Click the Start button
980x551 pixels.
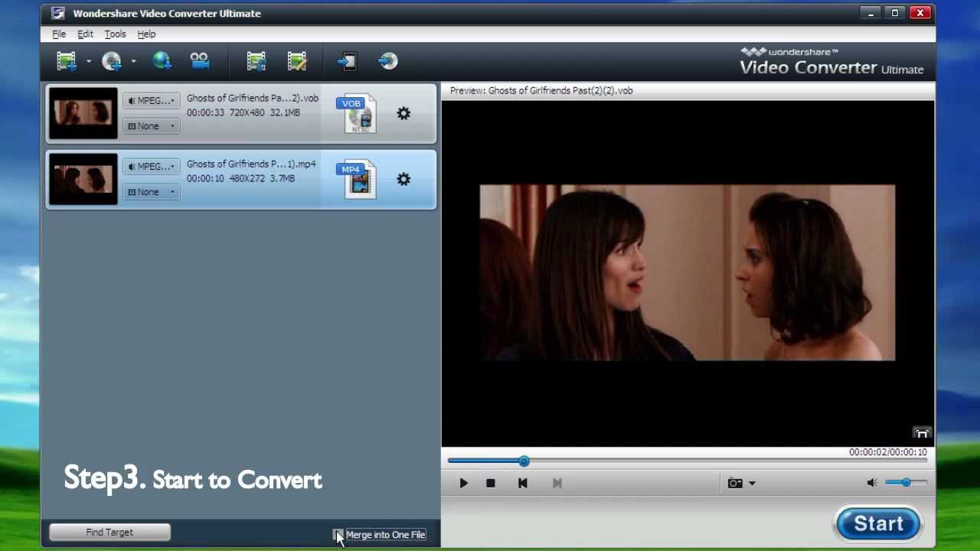(x=878, y=524)
